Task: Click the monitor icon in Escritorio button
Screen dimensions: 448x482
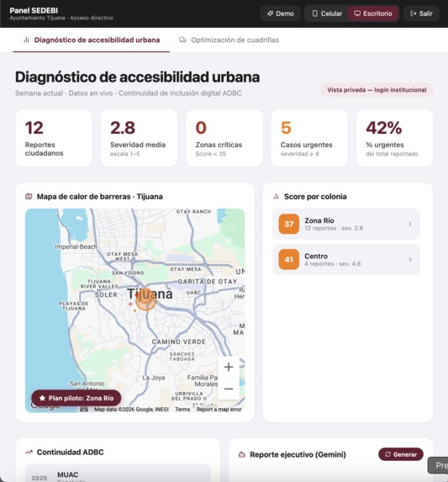Action: coord(357,13)
